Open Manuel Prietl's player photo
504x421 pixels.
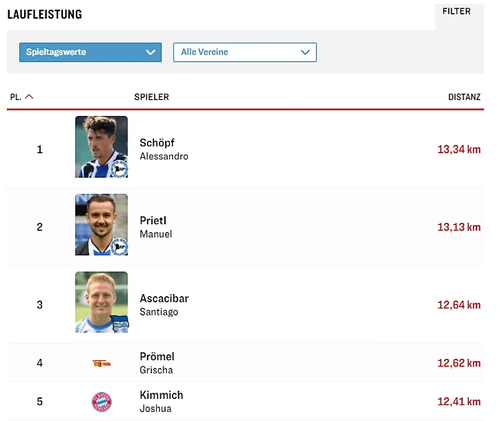[x=101, y=224]
